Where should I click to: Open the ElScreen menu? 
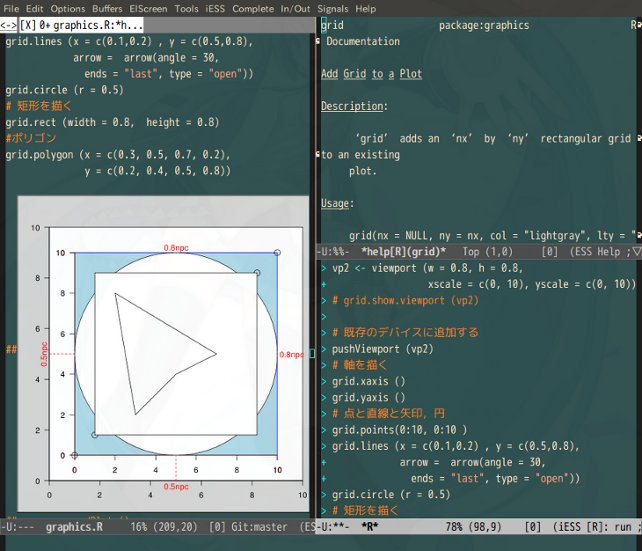tap(148, 8)
